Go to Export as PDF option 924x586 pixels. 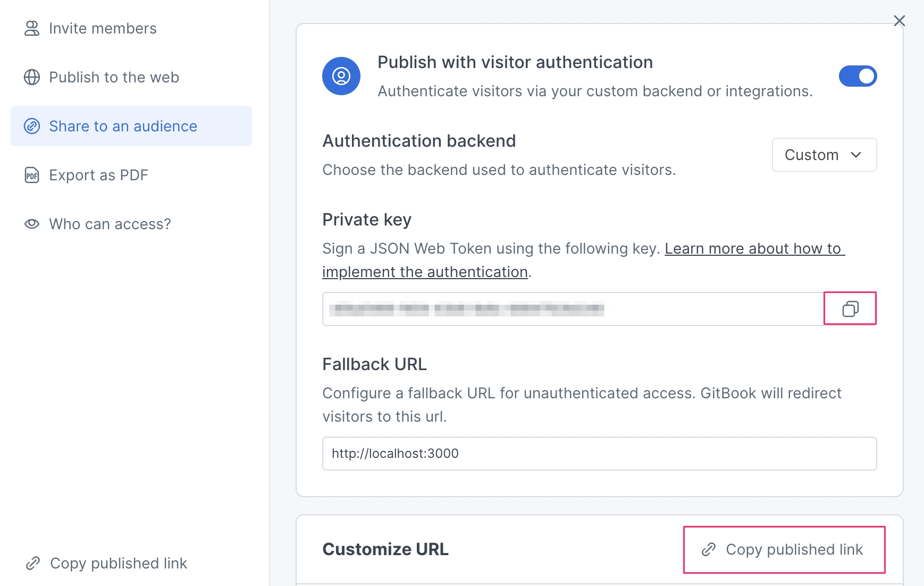click(x=98, y=175)
